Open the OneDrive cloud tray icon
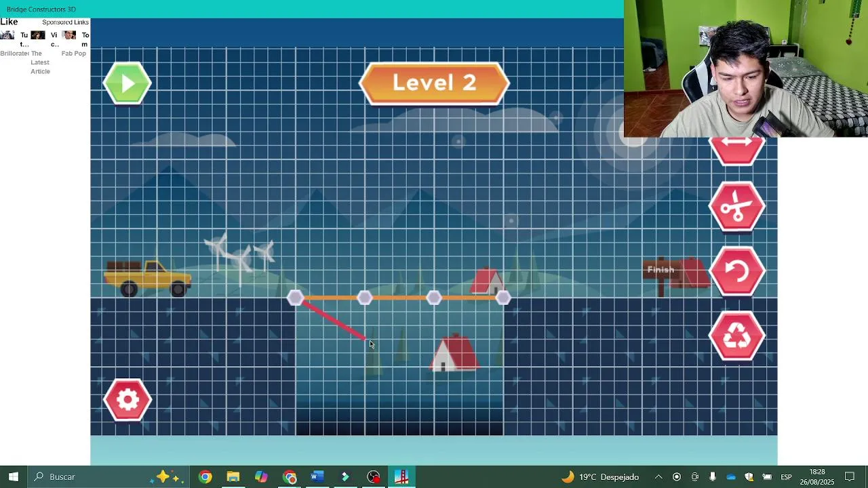The height and width of the screenshot is (488, 868). click(x=731, y=477)
